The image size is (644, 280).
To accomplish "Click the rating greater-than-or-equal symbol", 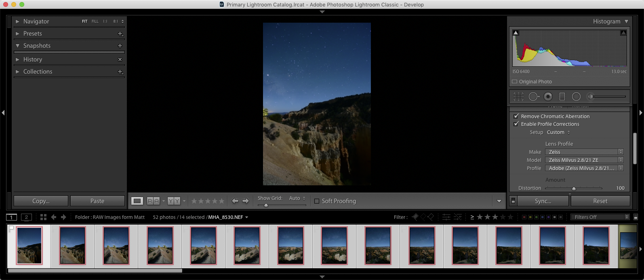I will click(472, 217).
